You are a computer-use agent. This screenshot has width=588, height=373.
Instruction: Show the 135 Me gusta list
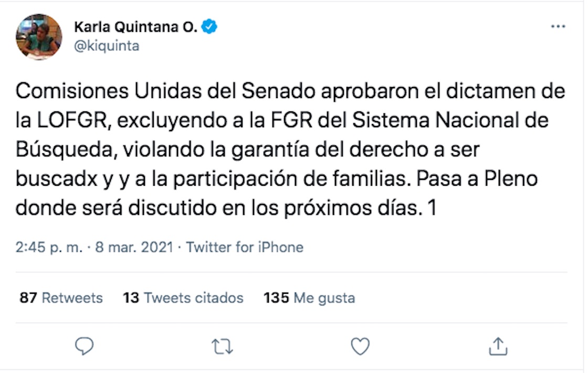coord(309,298)
